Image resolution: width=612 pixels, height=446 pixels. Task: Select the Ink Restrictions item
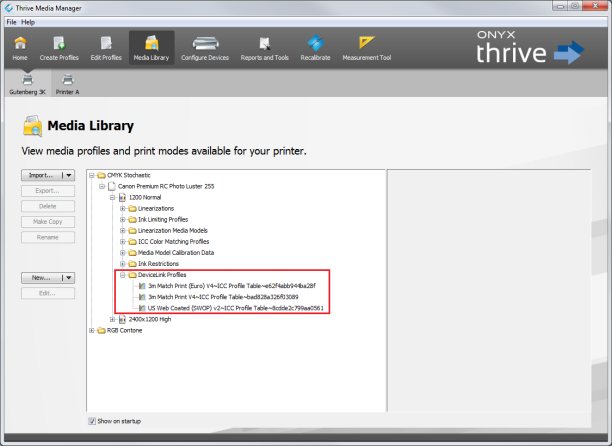[154, 264]
